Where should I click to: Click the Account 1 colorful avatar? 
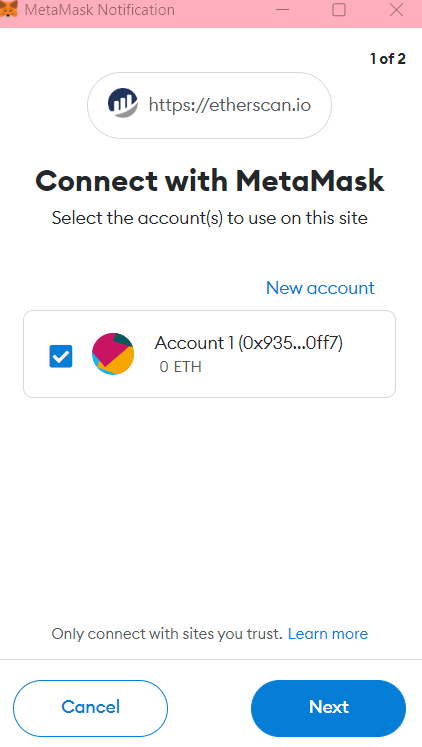click(x=113, y=354)
